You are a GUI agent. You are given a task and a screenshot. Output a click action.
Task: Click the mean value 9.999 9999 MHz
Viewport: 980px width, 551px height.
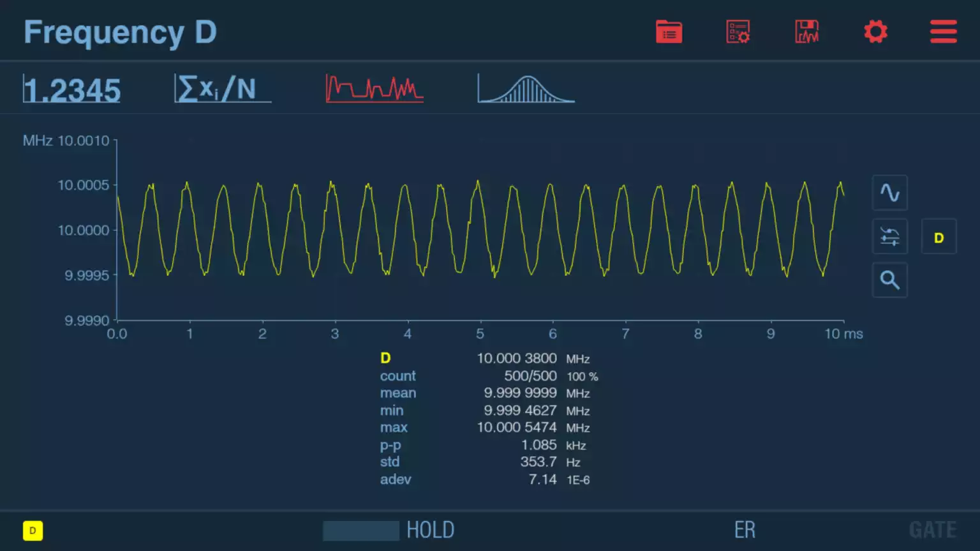coord(519,393)
